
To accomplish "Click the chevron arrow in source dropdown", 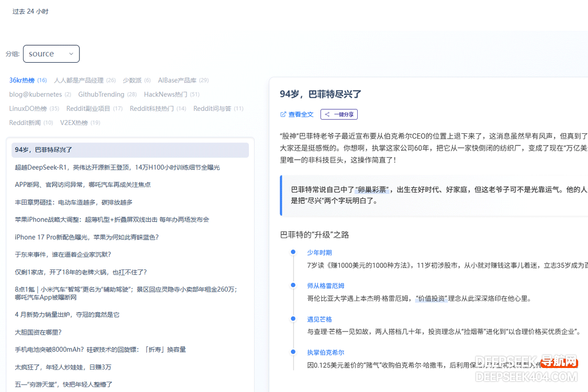I will tap(71, 54).
